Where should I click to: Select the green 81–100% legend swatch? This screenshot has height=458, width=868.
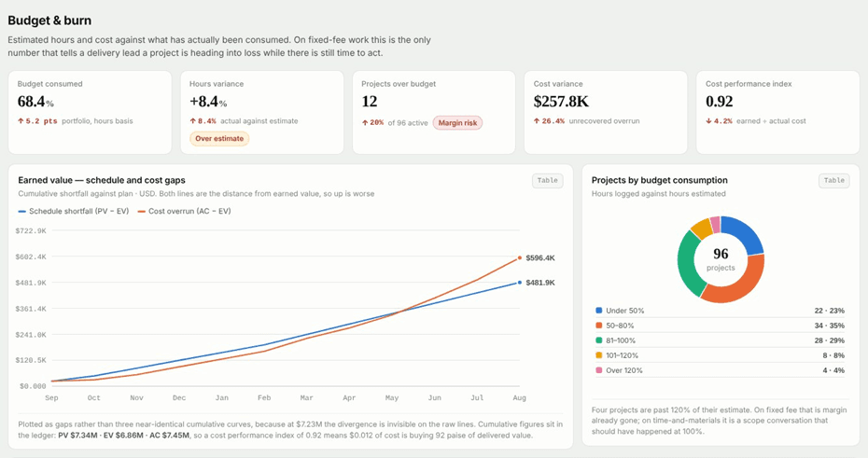click(598, 340)
